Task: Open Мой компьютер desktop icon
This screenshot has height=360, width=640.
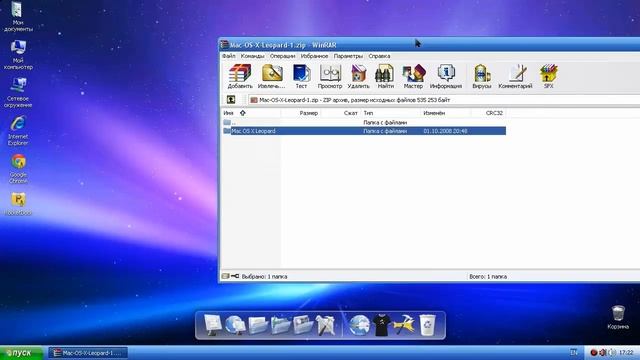Action: point(18,55)
